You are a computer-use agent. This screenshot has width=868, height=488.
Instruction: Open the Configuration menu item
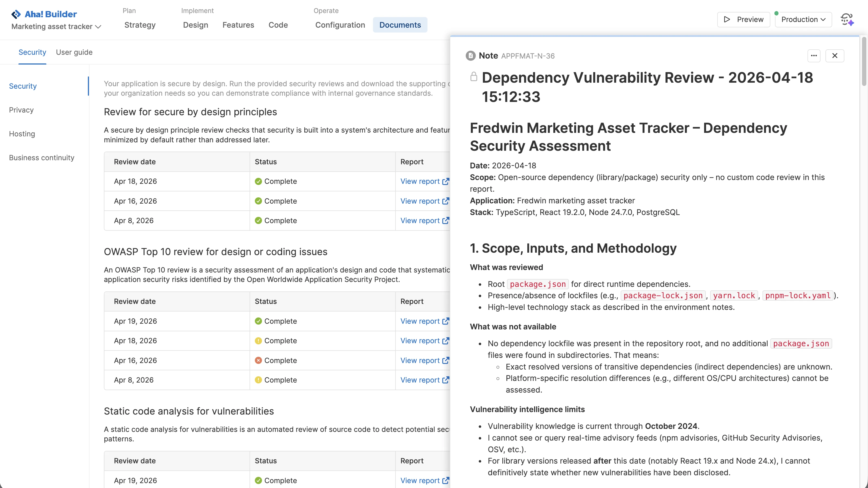pyautogui.click(x=340, y=25)
